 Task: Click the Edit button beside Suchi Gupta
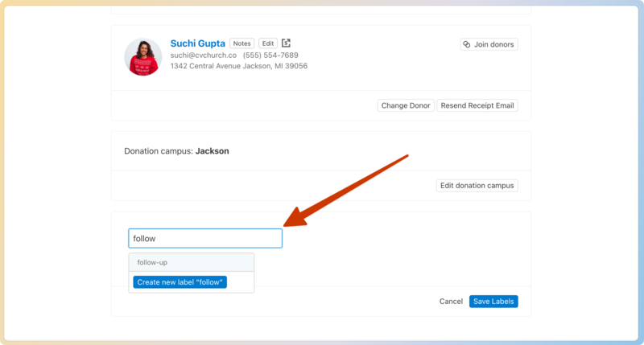pyautogui.click(x=268, y=43)
